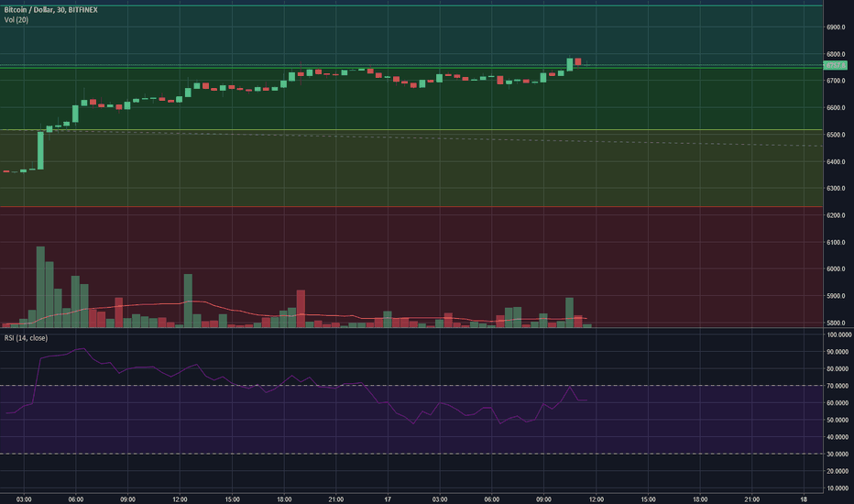
Task: Select the dashed RSI oversold line at 30
Action: click(x=411, y=454)
